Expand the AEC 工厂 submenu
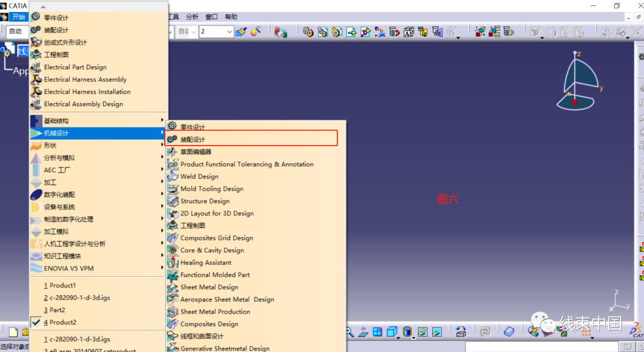The width and height of the screenshot is (644, 352). (x=98, y=170)
